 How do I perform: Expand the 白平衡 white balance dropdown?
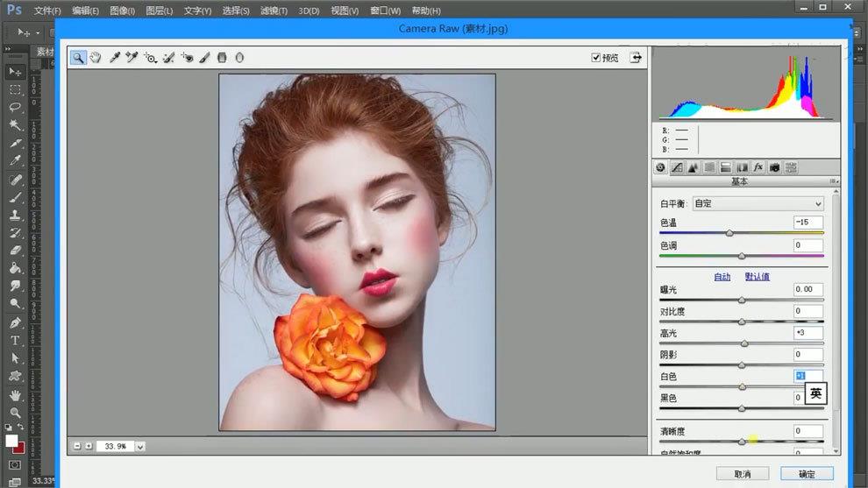(x=758, y=203)
